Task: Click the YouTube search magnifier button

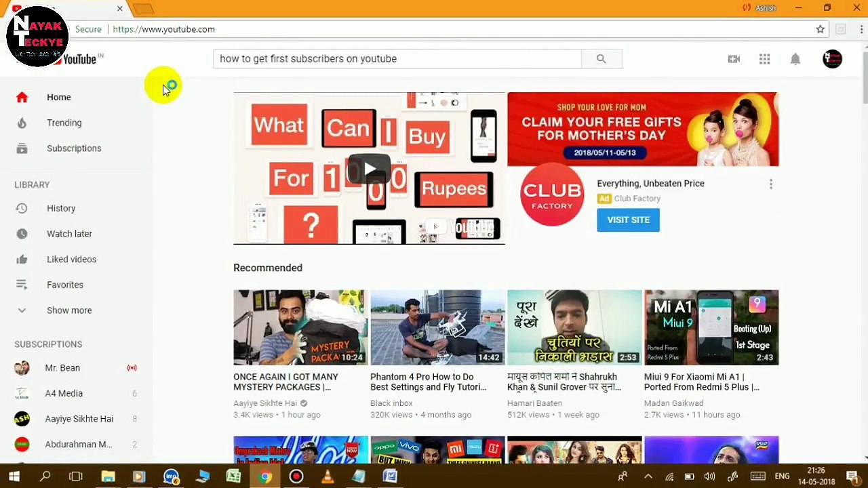Action: [x=601, y=59]
